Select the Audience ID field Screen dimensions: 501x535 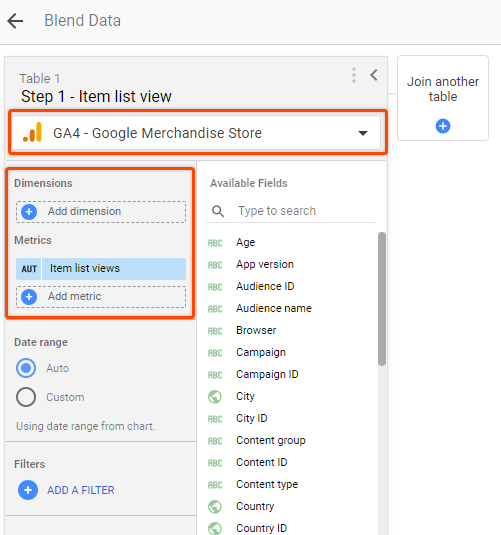point(265,286)
